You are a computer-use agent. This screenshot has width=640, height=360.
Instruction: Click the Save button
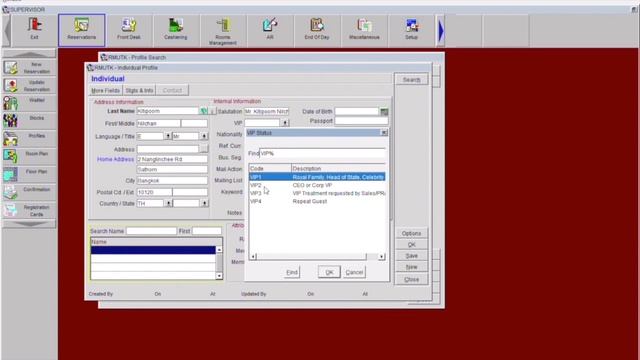click(x=411, y=256)
